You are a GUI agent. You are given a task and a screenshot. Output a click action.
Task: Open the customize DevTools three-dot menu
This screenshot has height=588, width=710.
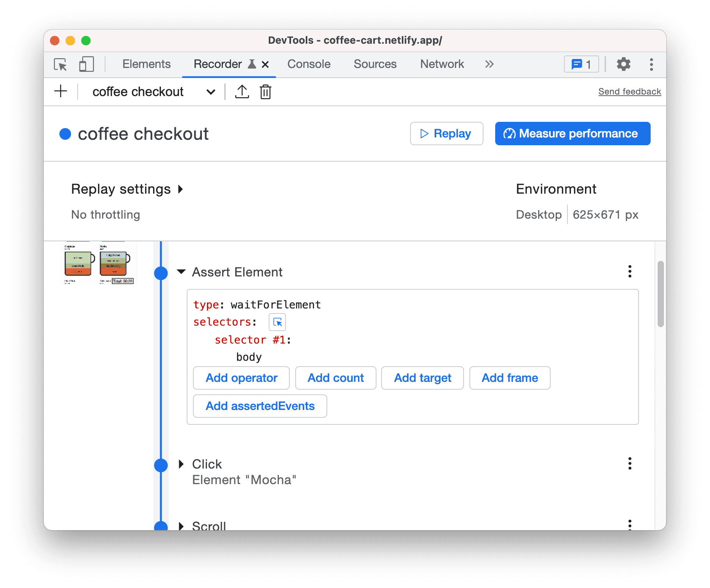click(x=651, y=64)
